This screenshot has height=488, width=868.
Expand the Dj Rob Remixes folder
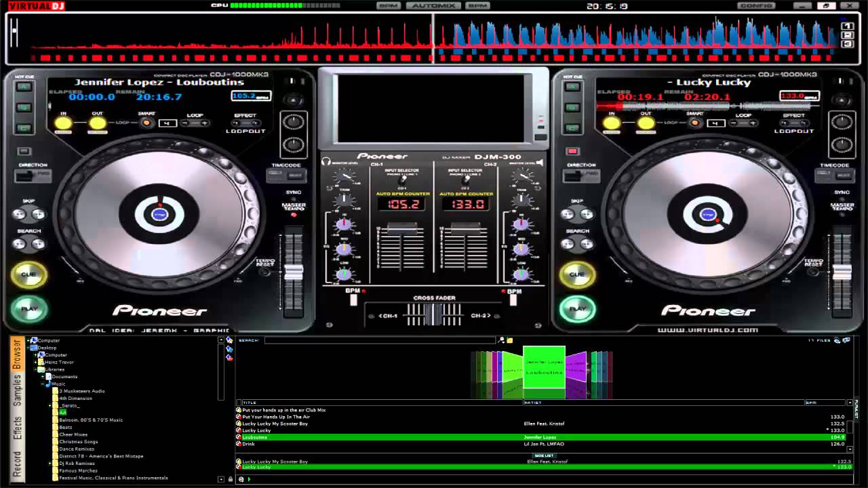tap(51, 464)
